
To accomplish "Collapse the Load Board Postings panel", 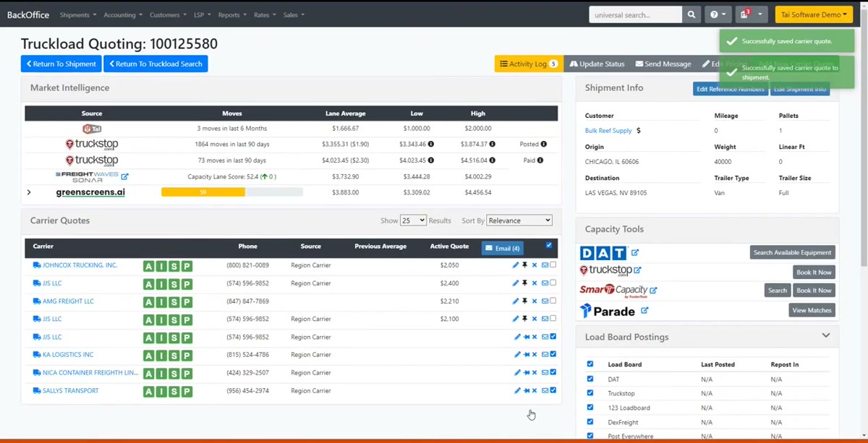I will 825,336.
